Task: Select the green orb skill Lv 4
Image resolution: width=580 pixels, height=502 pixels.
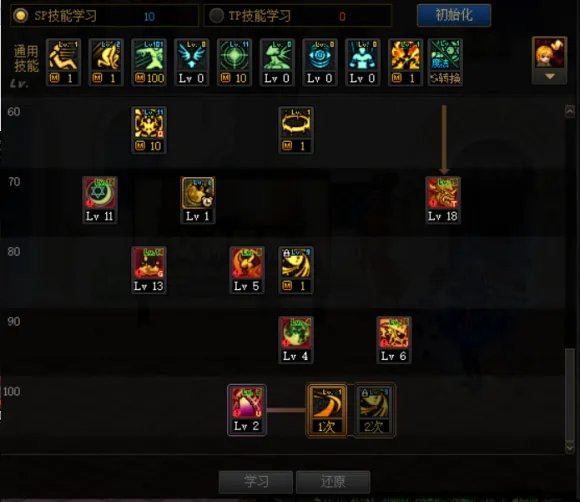Action: (296, 340)
